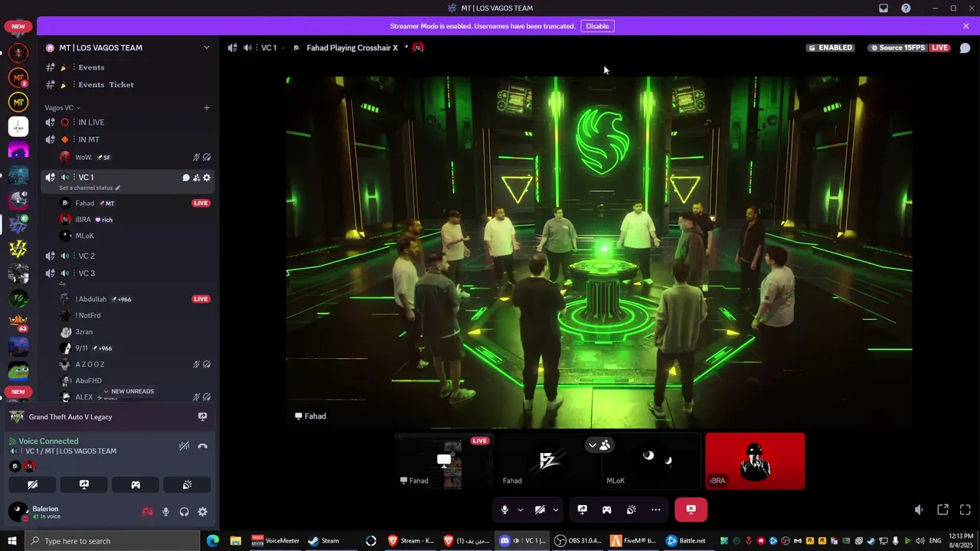Viewport: 980px width, 551px height.
Task: Adjust stream volume speaker icon
Action: click(919, 510)
